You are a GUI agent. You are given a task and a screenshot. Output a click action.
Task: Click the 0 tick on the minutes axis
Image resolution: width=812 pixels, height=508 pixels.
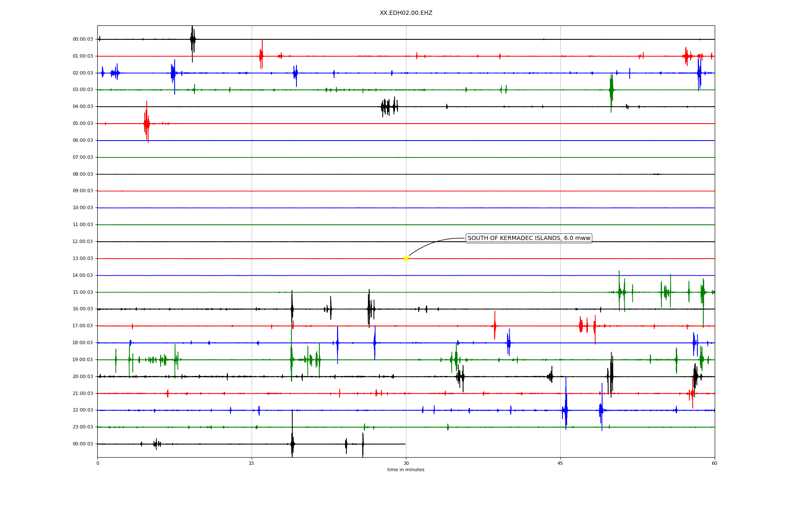pyautogui.click(x=98, y=463)
